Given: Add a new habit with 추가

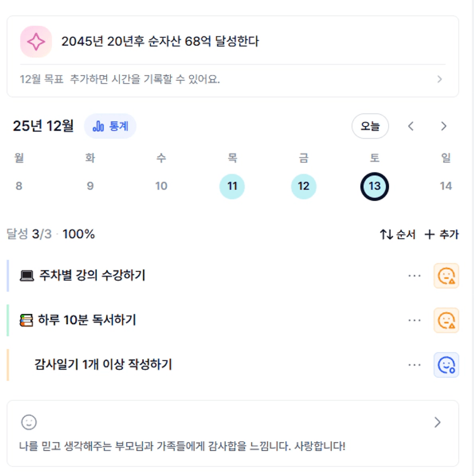Looking at the screenshot, I should 441,234.
